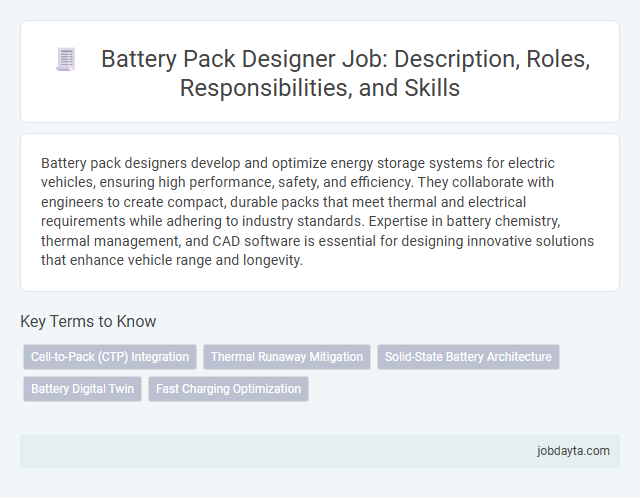Image resolution: width=640 pixels, height=498 pixels.
Task: Click the jobdayta.com footer text
Action: 573,451
